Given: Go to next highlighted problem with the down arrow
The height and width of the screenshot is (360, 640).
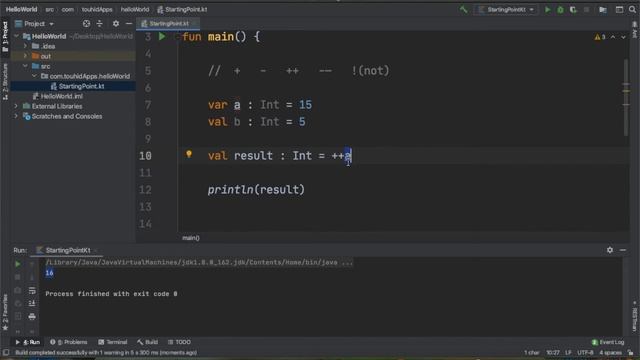Looking at the screenshot, I should [x=623, y=37].
